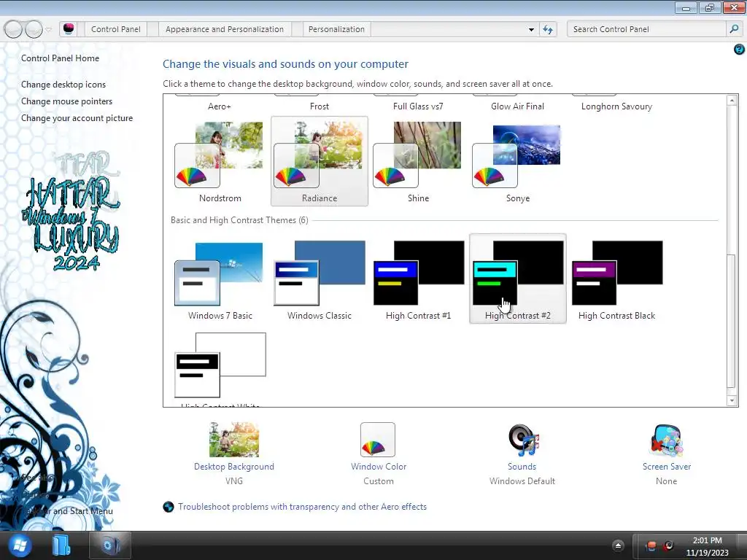Click the theme list scroll up arrow
This screenshot has width=747, height=560.
[x=732, y=100]
